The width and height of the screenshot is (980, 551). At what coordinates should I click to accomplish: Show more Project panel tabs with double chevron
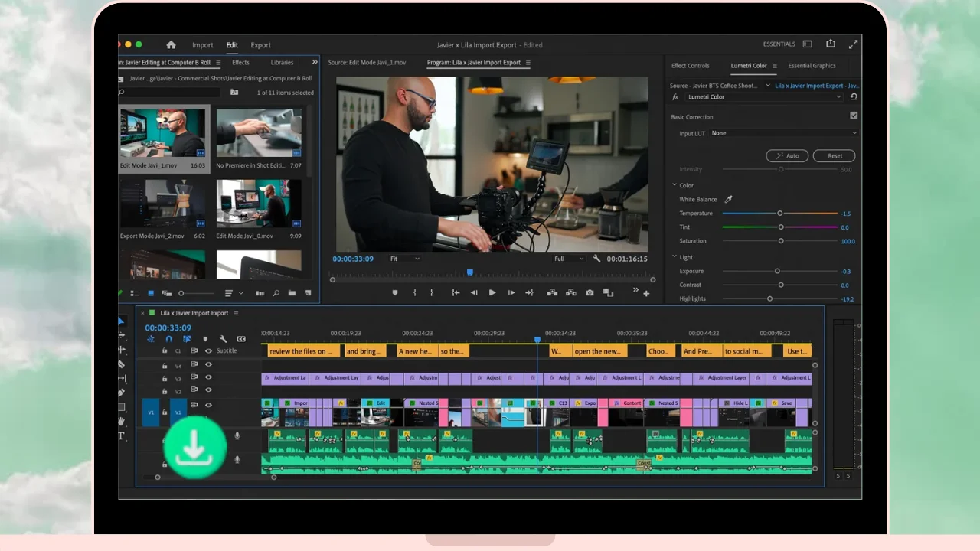[315, 61]
